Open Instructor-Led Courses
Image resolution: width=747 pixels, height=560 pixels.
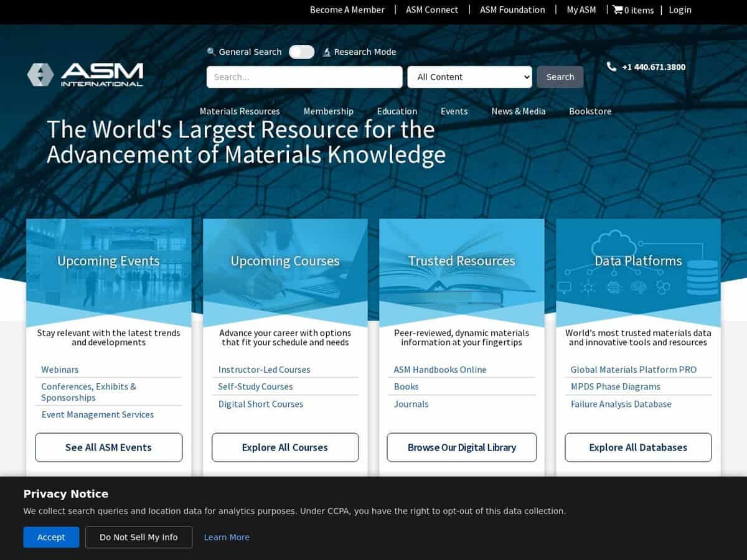coord(264,370)
